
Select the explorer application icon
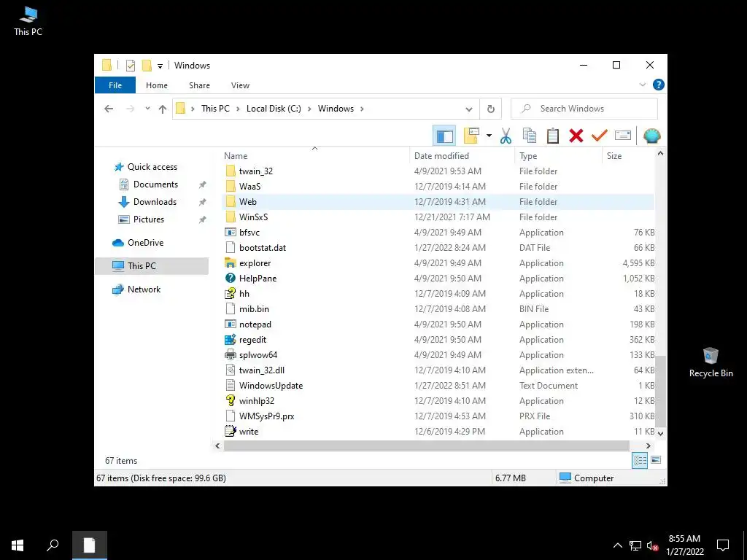(x=231, y=262)
